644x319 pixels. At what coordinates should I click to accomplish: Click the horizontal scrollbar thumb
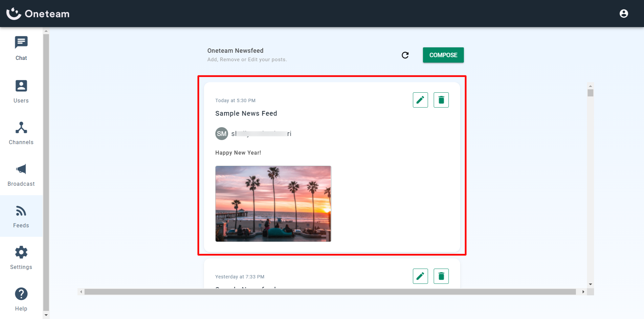click(330, 292)
